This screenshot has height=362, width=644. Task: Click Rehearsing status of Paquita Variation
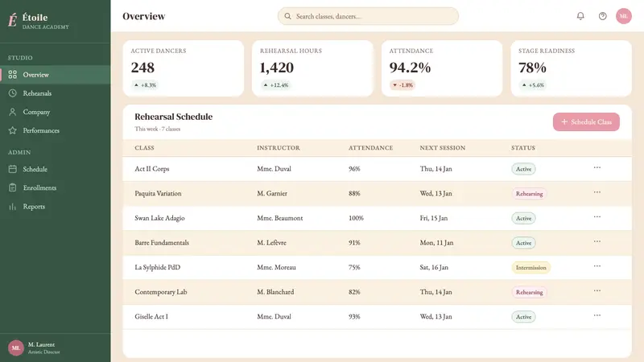point(529,194)
